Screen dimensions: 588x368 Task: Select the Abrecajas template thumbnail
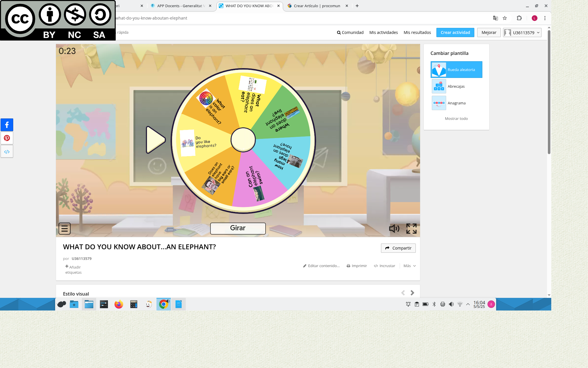tap(439, 86)
